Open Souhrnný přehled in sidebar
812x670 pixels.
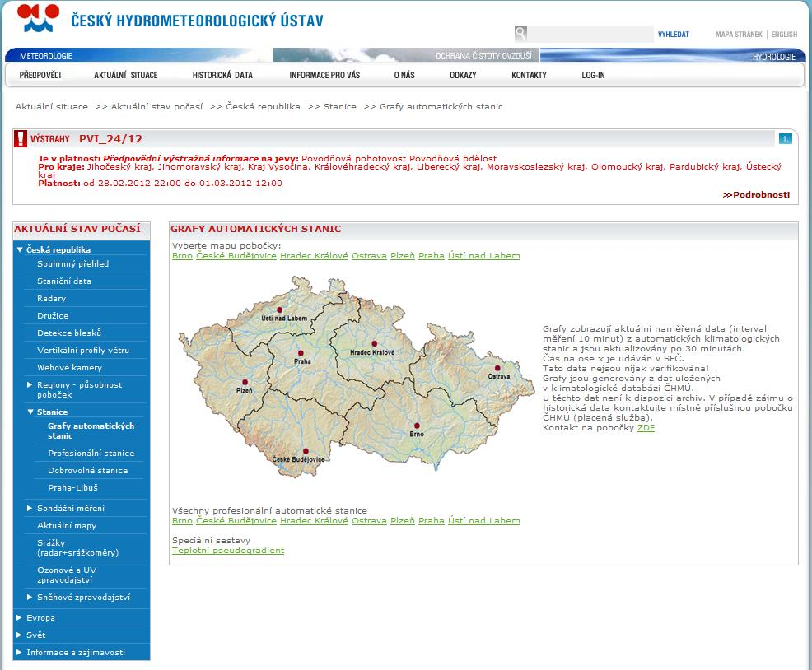(73, 264)
